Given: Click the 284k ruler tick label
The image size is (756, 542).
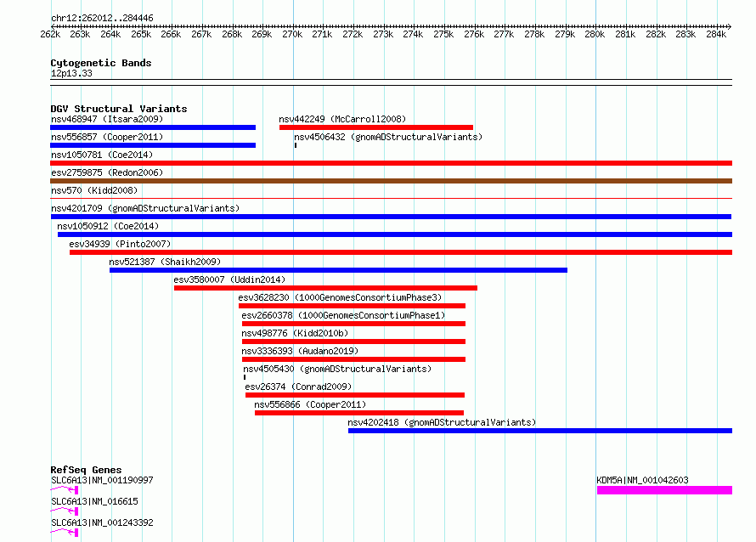Looking at the screenshot, I should click(x=716, y=34).
